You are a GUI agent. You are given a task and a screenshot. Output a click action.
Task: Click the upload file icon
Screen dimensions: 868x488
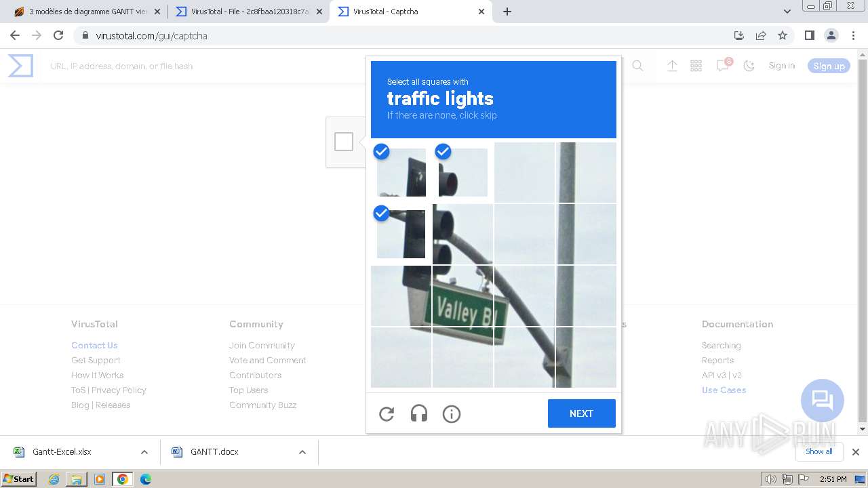(x=672, y=66)
